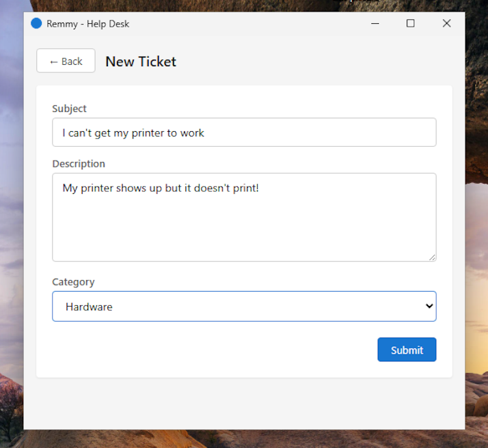Image resolution: width=488 pixels, height=448 pixels.
Task: Click the empty title bar area
Action: coord(246,23)
